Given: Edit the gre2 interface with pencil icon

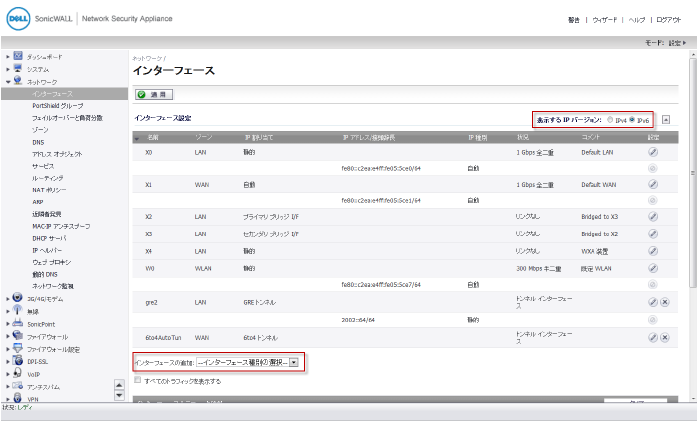Looking at the screenshot, I should point(653,302).
